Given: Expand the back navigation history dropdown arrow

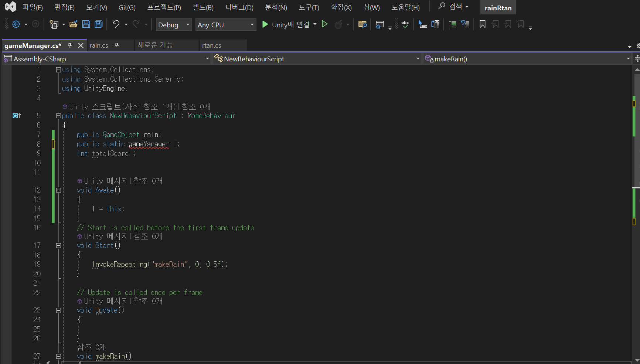Looking at the screenshot, I should [x=26, y=24].
